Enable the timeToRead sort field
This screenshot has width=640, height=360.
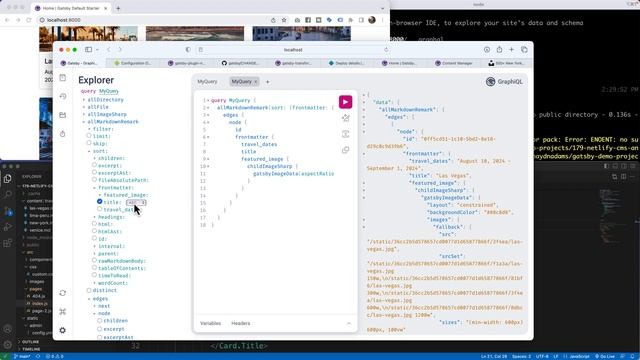click(94, 275)
